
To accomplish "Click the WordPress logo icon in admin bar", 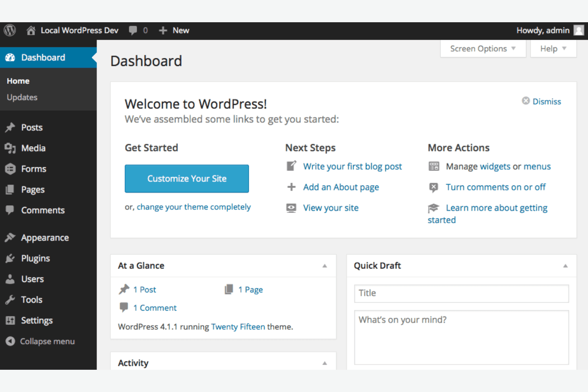I will (x=10, y=30).
